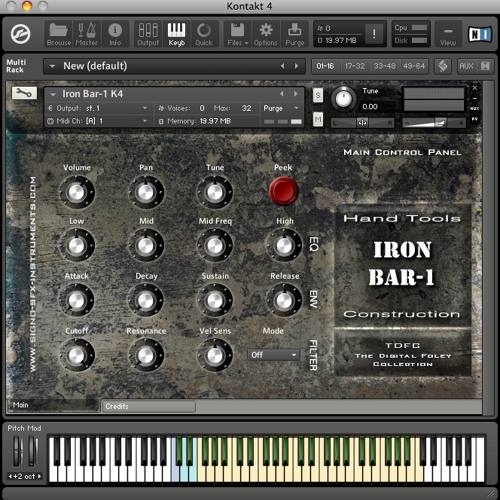500x500 pixels.
Task: Click the Pitch wheel
Action: tap(17, 451)
